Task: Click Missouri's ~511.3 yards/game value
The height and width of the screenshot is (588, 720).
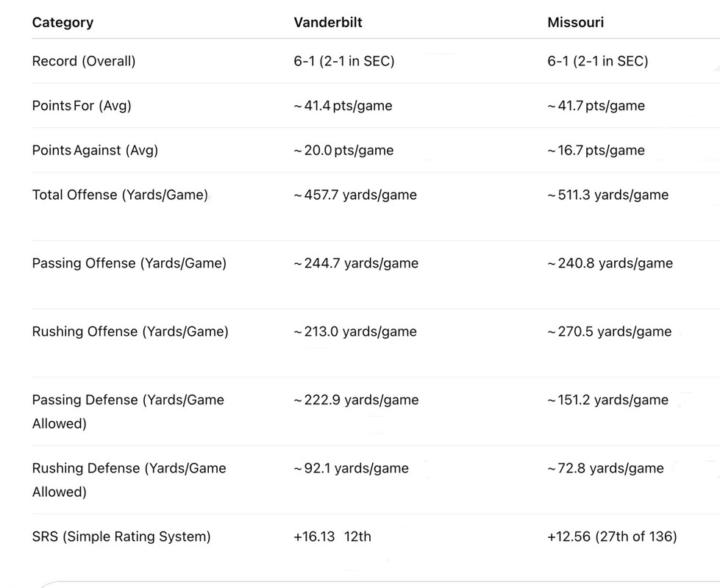Action: tap(607, 195)
